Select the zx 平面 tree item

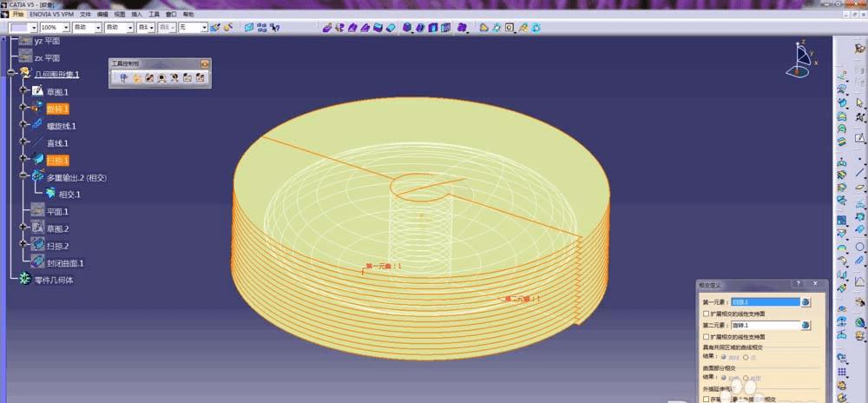[x=47, y=57]
